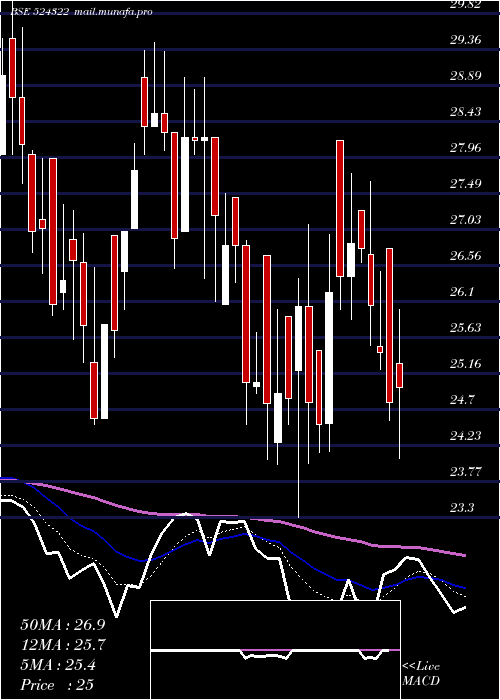500x700 pixels.
Task: Click the 28.89 price axis label
Action: pyautogui.click(x=466, y=75)
